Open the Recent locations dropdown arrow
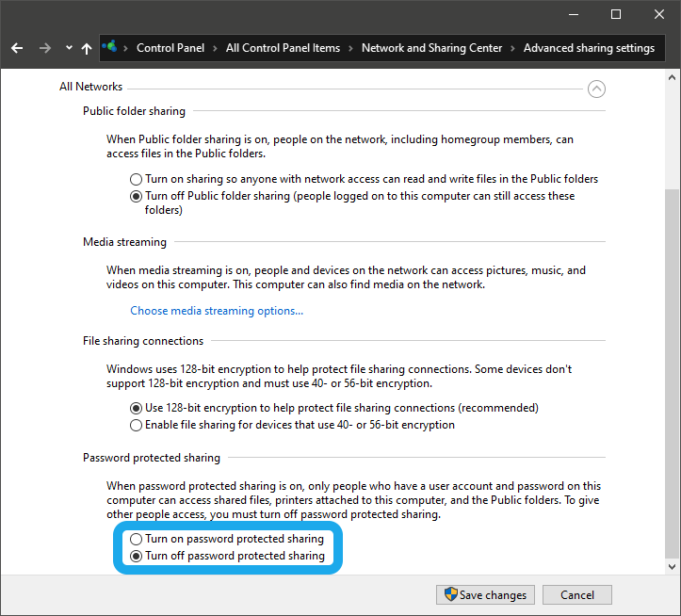 69,48
